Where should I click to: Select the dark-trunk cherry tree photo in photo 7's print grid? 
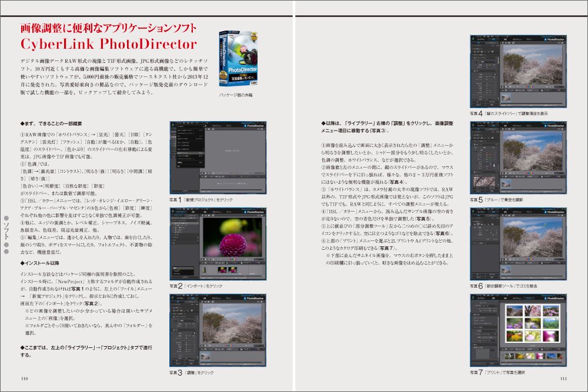point(533,311)
